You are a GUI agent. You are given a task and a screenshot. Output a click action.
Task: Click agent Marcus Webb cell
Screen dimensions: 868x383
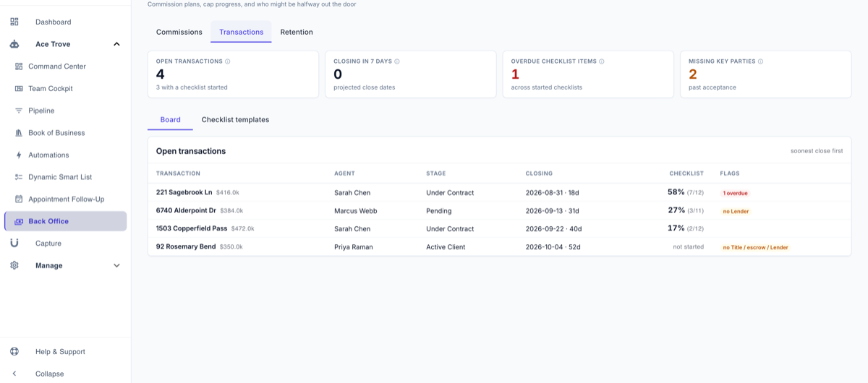[x=355, y=211]
